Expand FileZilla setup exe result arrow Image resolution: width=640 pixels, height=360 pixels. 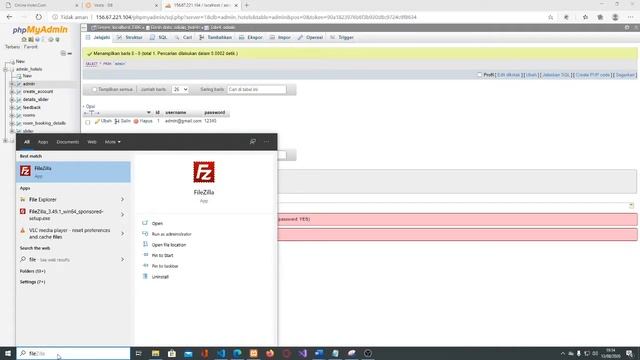[122, 215]
